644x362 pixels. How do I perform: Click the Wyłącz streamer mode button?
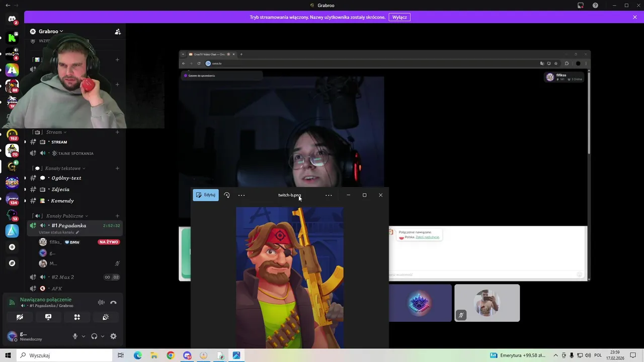point(399,17)
